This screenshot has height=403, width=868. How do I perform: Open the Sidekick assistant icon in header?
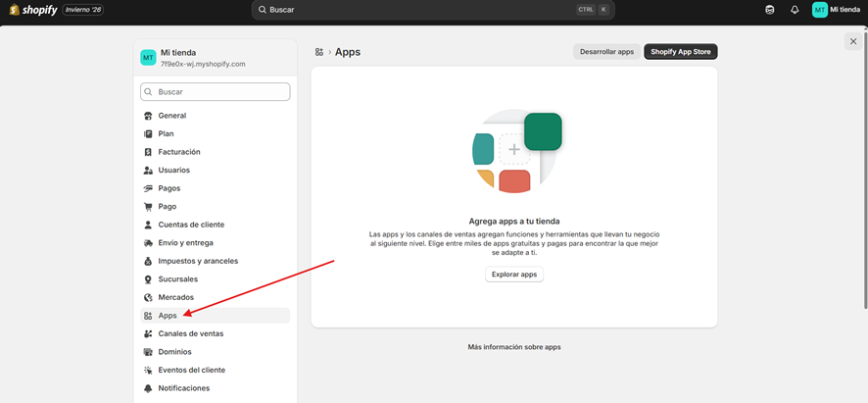tap(770, 10)
